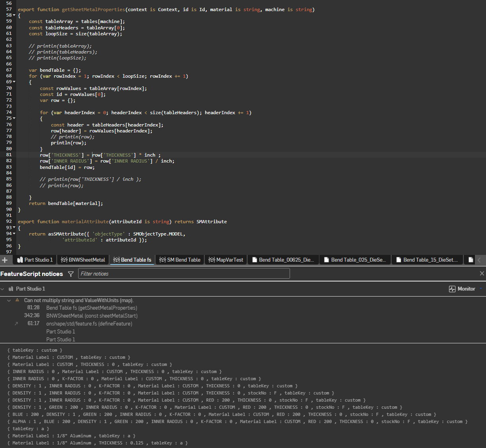Open Bend Table_025_DieSe tab

(x=355, y=260)
